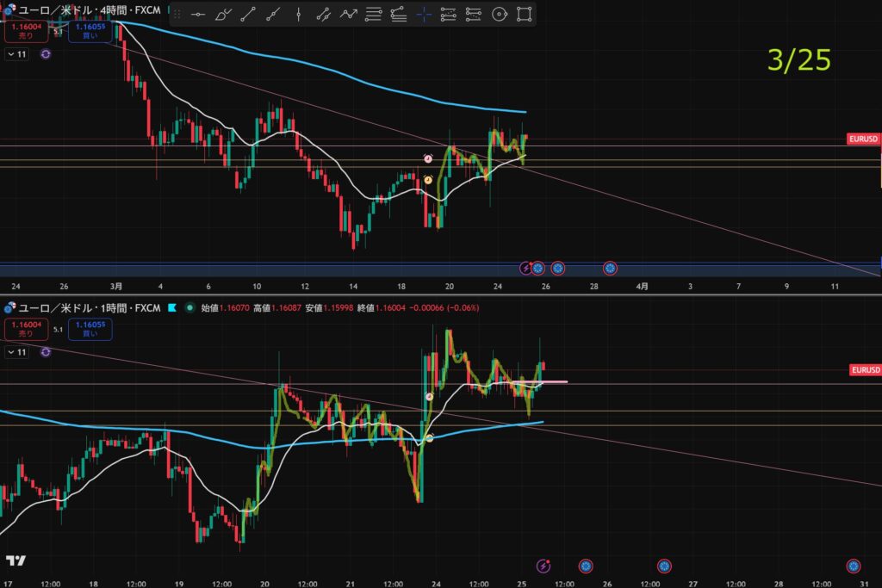Image resolution: width=882 pixels, height=588 pixels.
Task: Pick the trend line tool
Action: 248,15
